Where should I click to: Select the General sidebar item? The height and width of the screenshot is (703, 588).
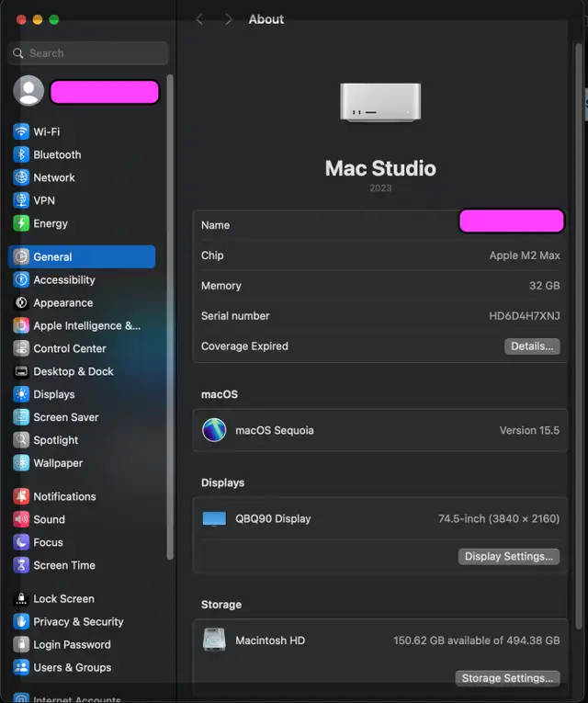coord(82,256)
